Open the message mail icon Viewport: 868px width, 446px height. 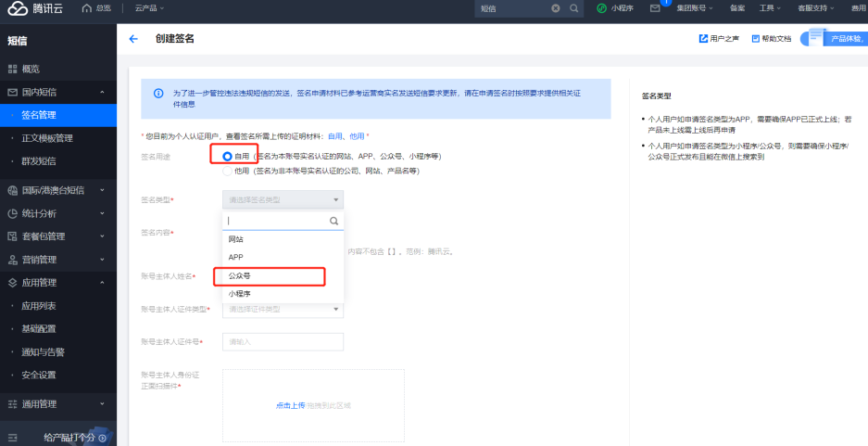655,8
